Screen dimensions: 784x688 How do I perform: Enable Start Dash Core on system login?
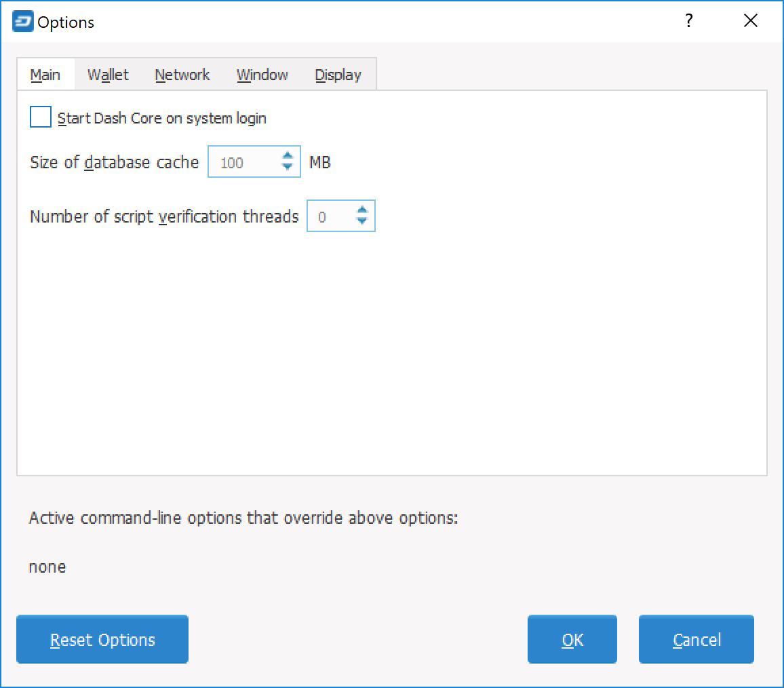pyautogui.click(x=41, y=117)
